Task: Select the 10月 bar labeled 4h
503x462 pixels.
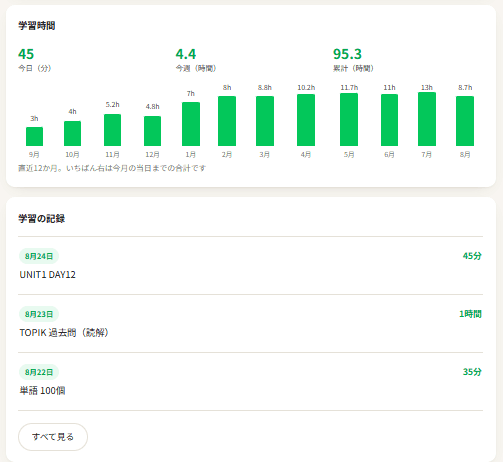Action: point(72,133)
